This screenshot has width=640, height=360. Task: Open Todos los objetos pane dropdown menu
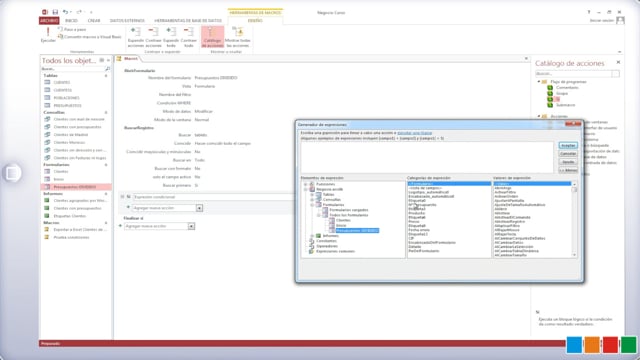coord(102,60)
